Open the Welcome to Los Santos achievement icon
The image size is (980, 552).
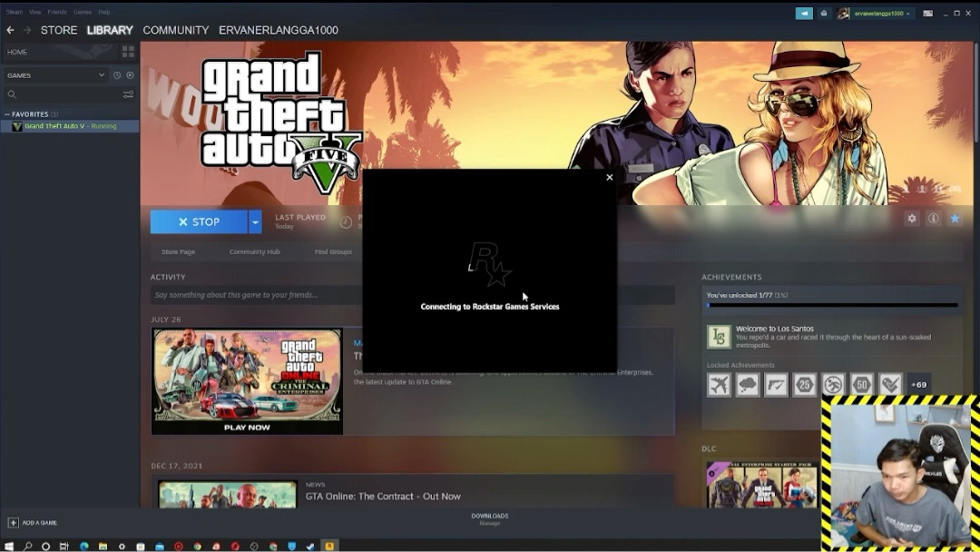(719, 337)
